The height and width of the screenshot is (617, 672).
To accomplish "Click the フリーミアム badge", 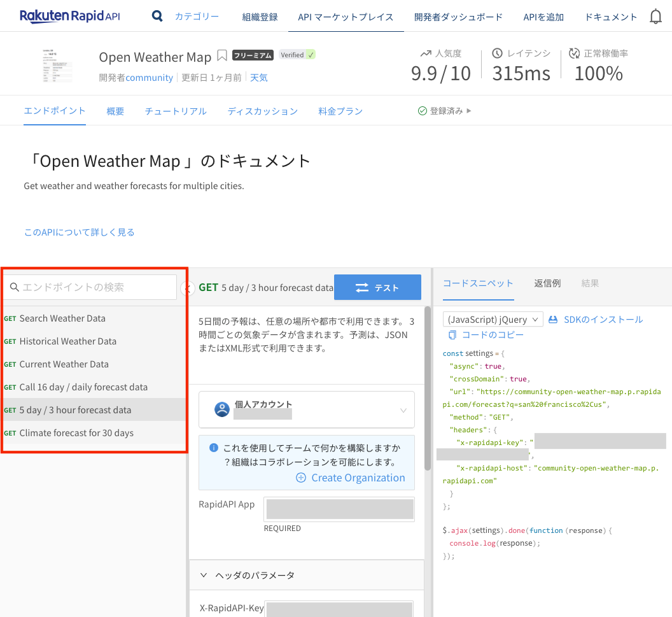I will pos(253,55).
